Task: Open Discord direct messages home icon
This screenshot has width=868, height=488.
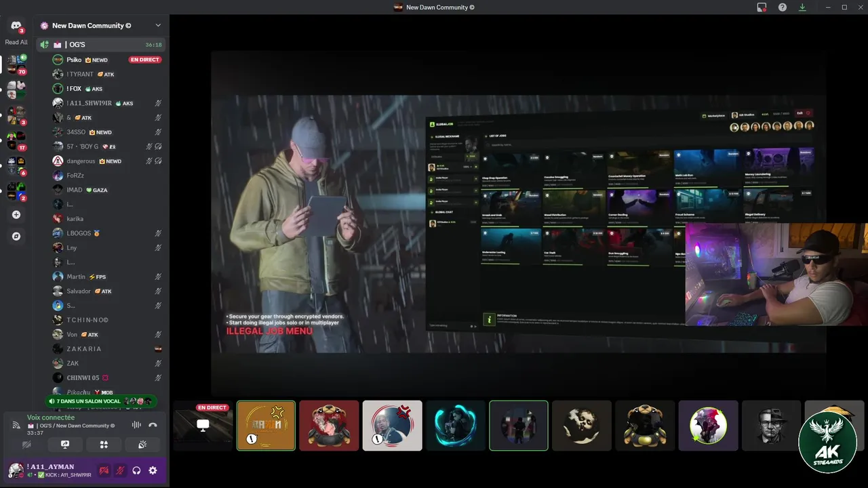Action: pyautogui.click(x=16, y=26)
